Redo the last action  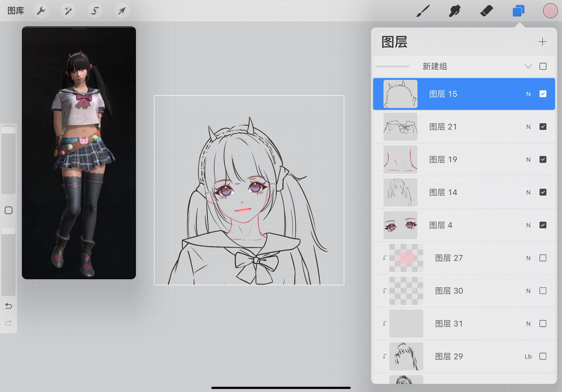[x=8, y=323]
